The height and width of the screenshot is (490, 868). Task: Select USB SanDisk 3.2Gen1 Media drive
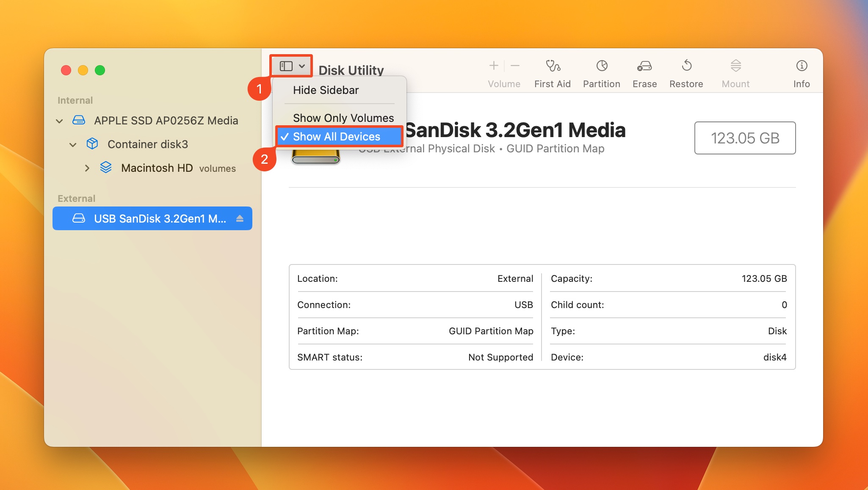pyautogui.click(x=152, y=218)
